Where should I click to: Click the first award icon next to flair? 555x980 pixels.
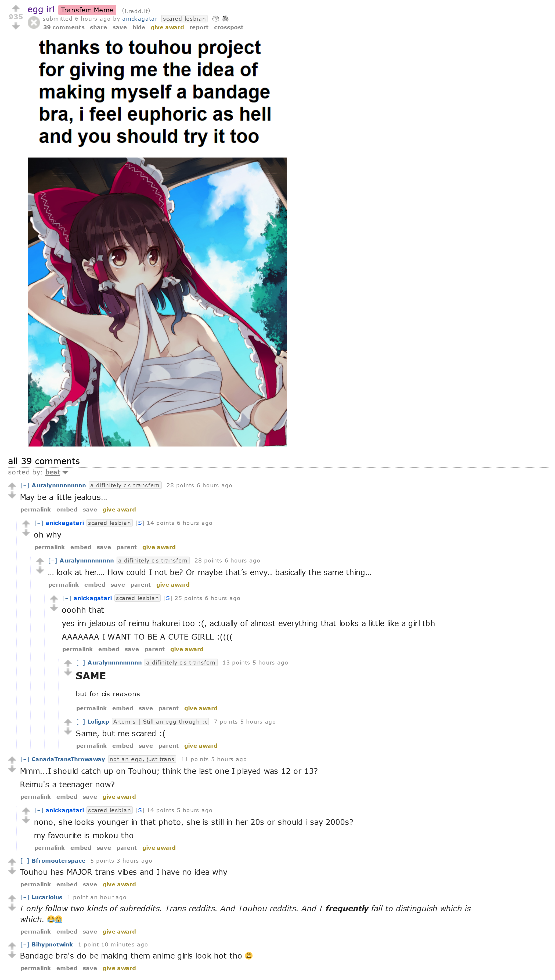(x=216, y=19)
